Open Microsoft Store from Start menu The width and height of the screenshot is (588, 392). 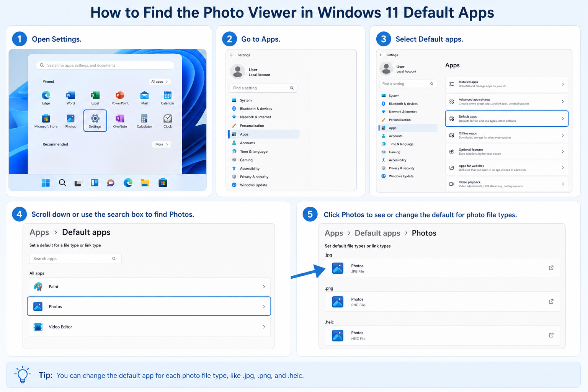click(x=46, y=121)
